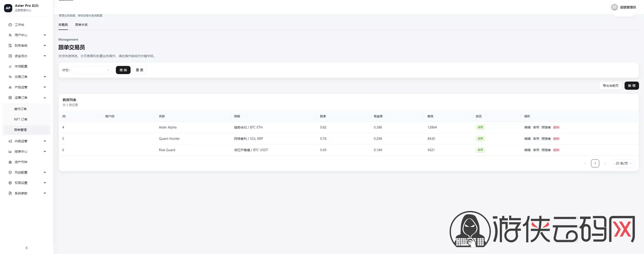Delete the Aster Alpha row via 删除
Screen dimensions: 644x254
coord(556,128)
